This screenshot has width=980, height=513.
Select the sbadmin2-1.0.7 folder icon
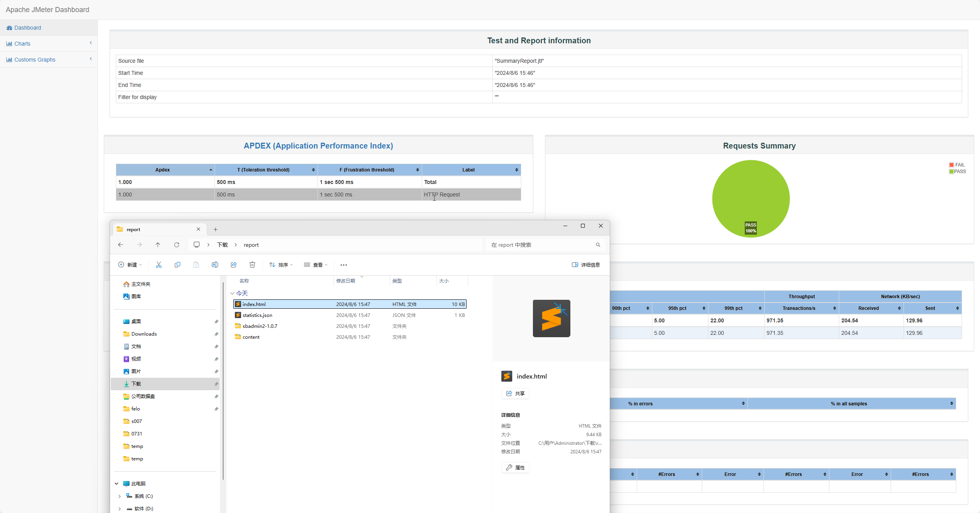pos(238,326)
